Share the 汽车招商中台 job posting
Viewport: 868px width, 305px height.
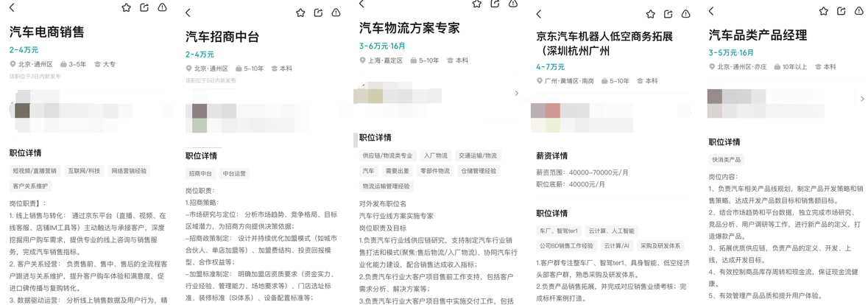point(318,13)
